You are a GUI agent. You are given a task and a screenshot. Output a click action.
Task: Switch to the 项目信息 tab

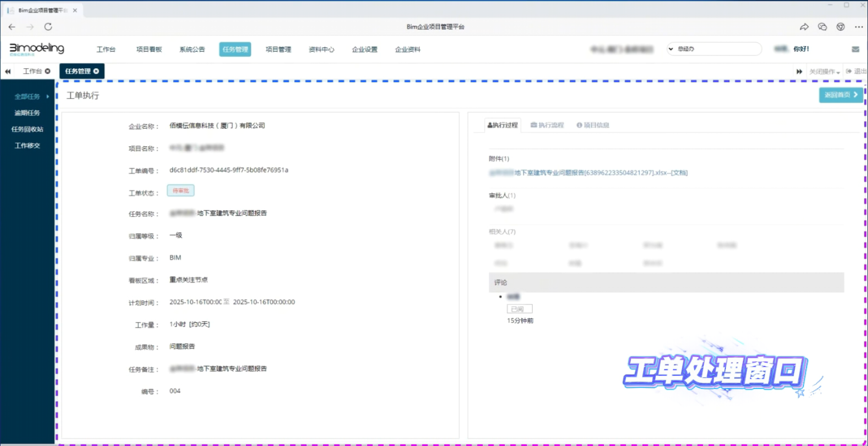coord(593,125)
